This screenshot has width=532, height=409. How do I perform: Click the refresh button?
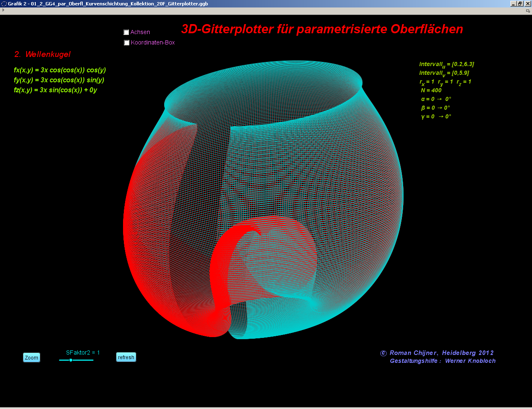click(126, 357)
